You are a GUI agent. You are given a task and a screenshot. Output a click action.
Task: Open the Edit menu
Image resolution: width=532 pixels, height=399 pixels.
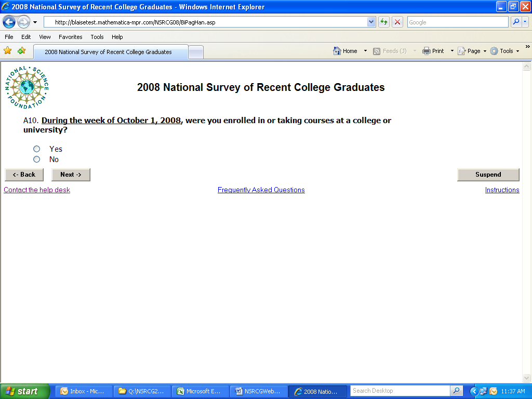click(x=26, y=37)
